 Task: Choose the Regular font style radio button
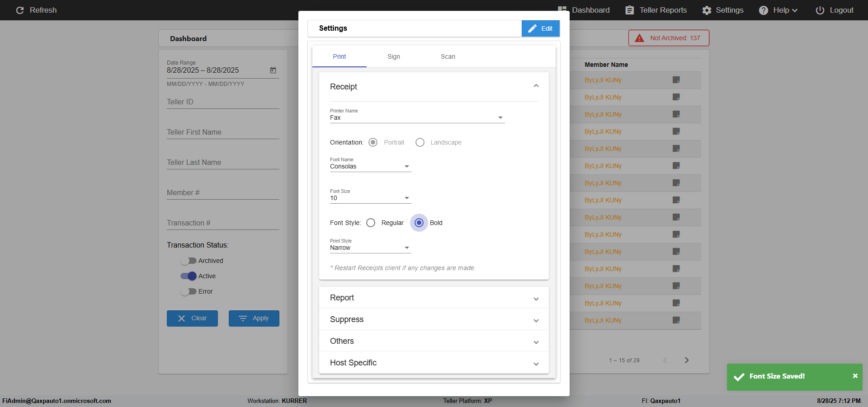371,223
